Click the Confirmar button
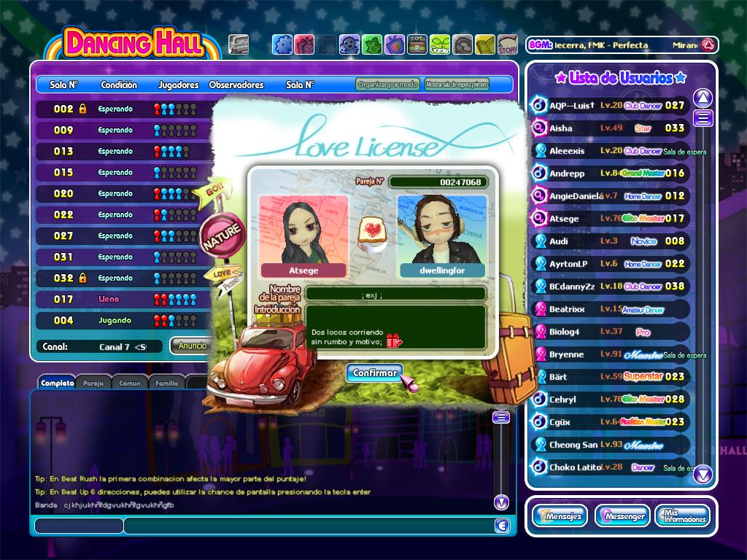The height and width of the screenshot is (560, 747). [x=374, y=373]
